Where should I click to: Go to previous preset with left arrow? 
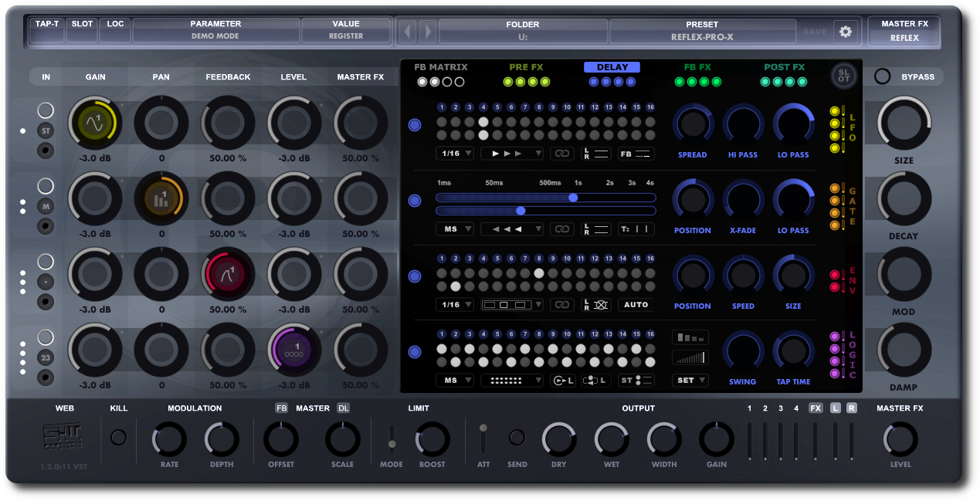click(x=408, y=32)
